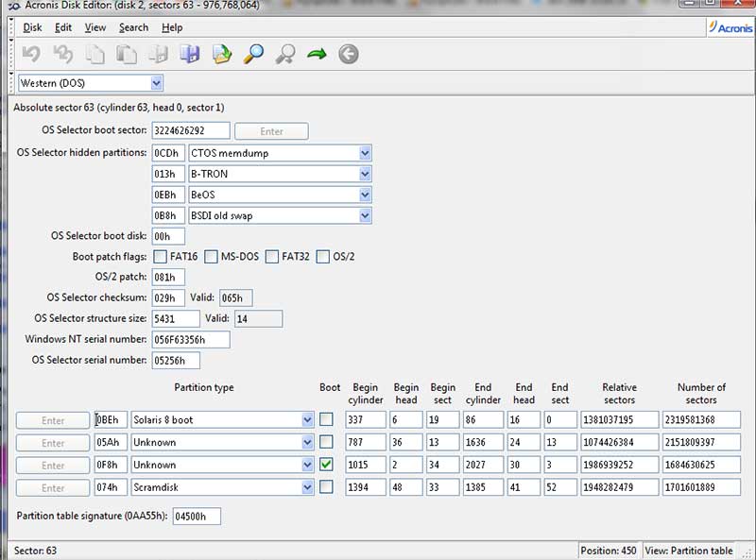Click Begin cylinder field 1015
The image size is (756, 560).
(366, 465)
